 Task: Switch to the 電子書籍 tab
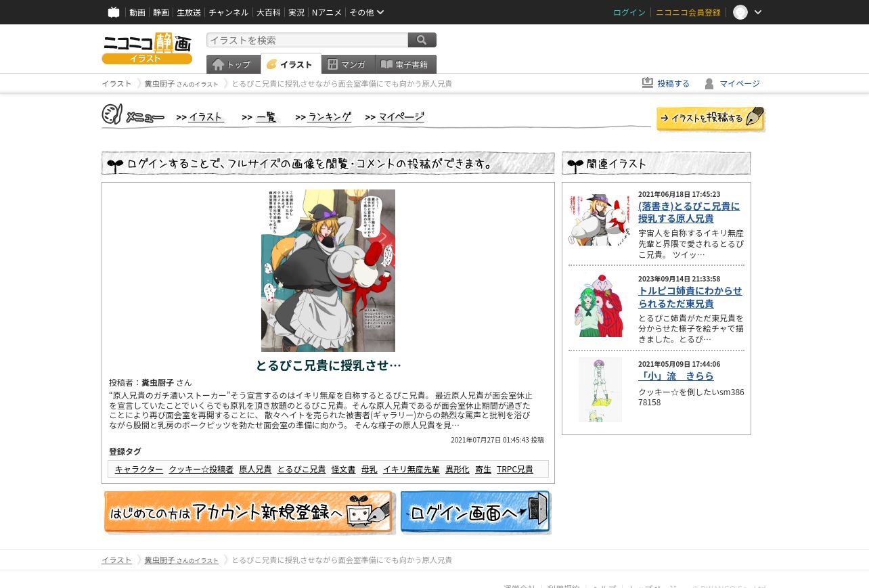tap(406, 64)
